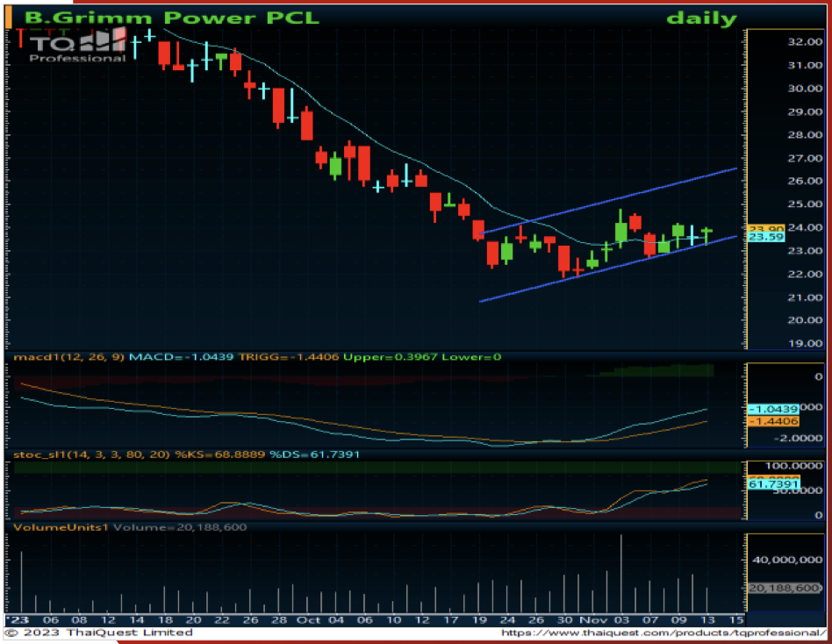The image size is (832, 644).
Task: Click the Nov date axis label
Action: [x=594, y=620]
